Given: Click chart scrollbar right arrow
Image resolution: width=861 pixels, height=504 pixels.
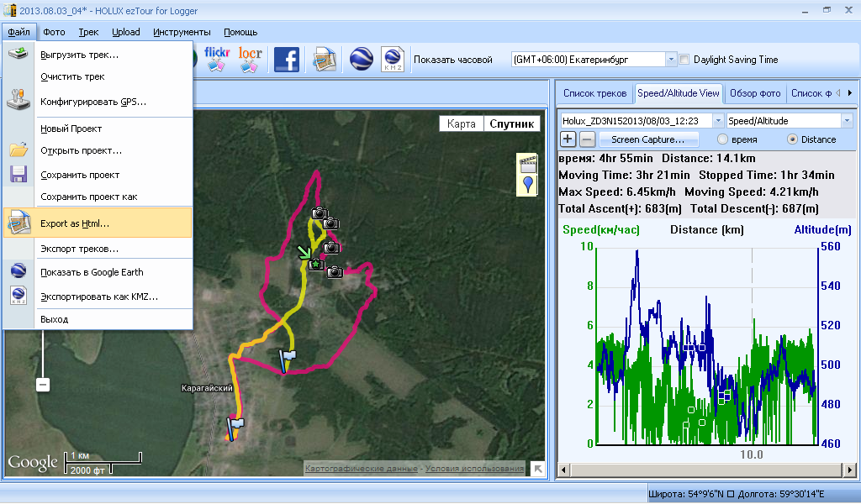Looking at the screenshot, I should [849, 470].
